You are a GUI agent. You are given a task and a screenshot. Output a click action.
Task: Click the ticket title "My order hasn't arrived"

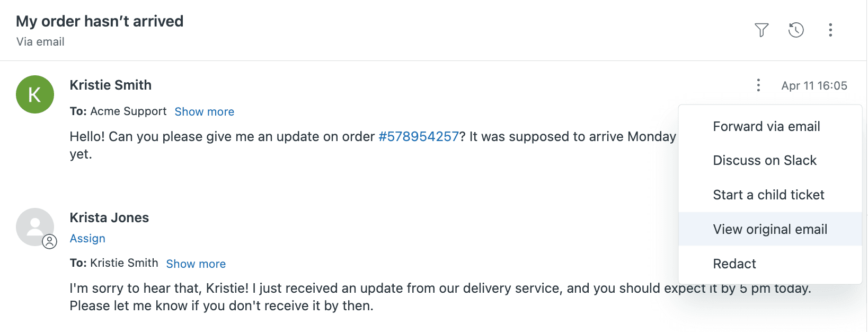[100, 21]
